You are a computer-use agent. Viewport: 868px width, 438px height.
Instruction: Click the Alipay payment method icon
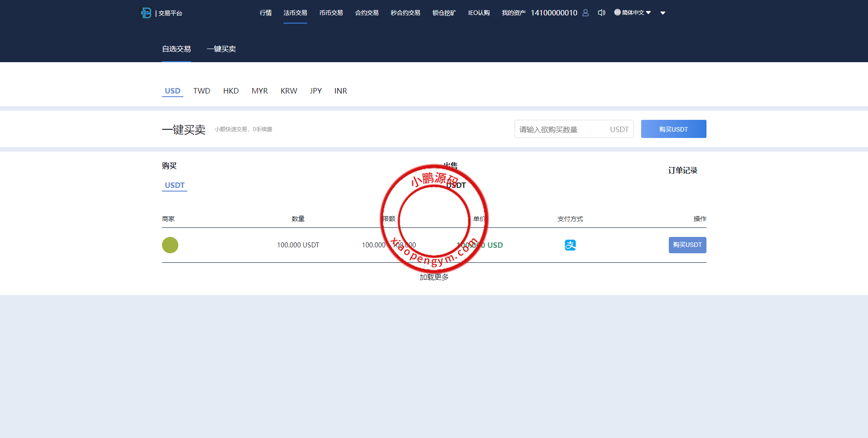[570, 245]
